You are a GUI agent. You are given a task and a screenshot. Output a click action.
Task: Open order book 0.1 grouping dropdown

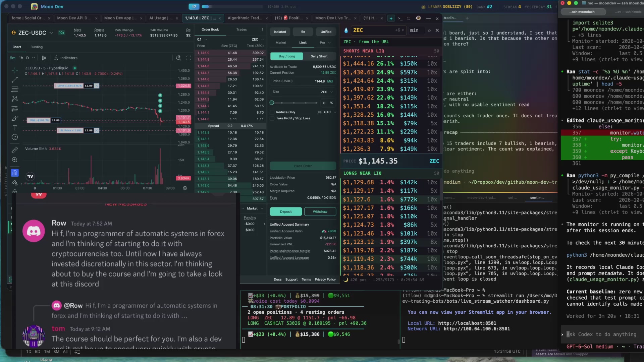tap(202, 40)
